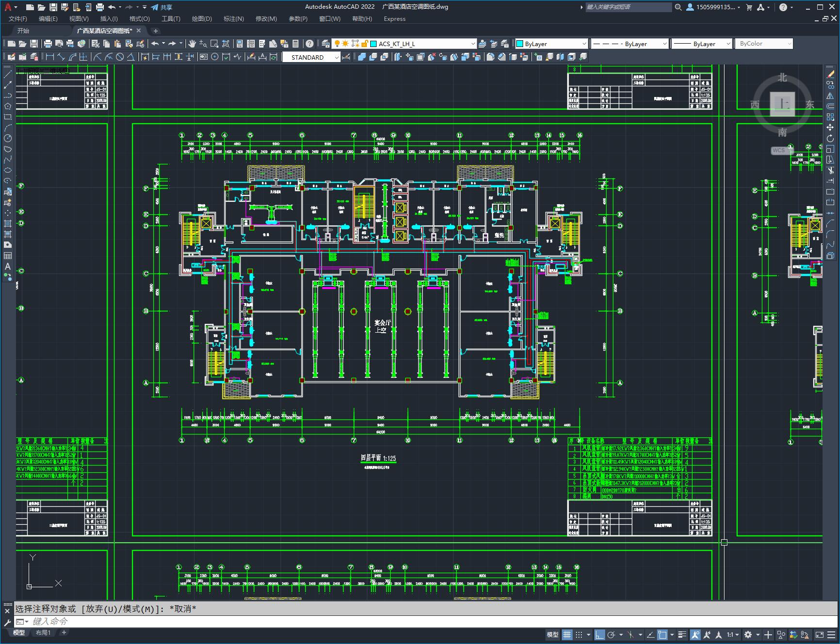Click the cyan layer color swatch

[x=374, y=44]
